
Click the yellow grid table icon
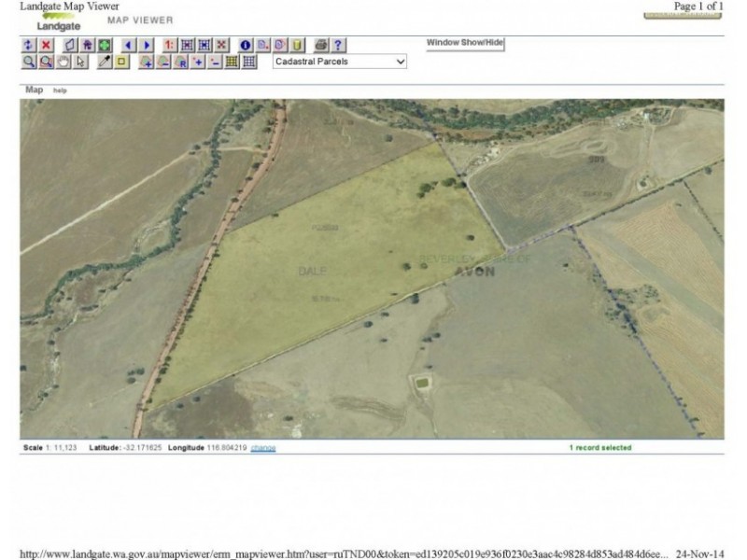(x=232, y=62)
